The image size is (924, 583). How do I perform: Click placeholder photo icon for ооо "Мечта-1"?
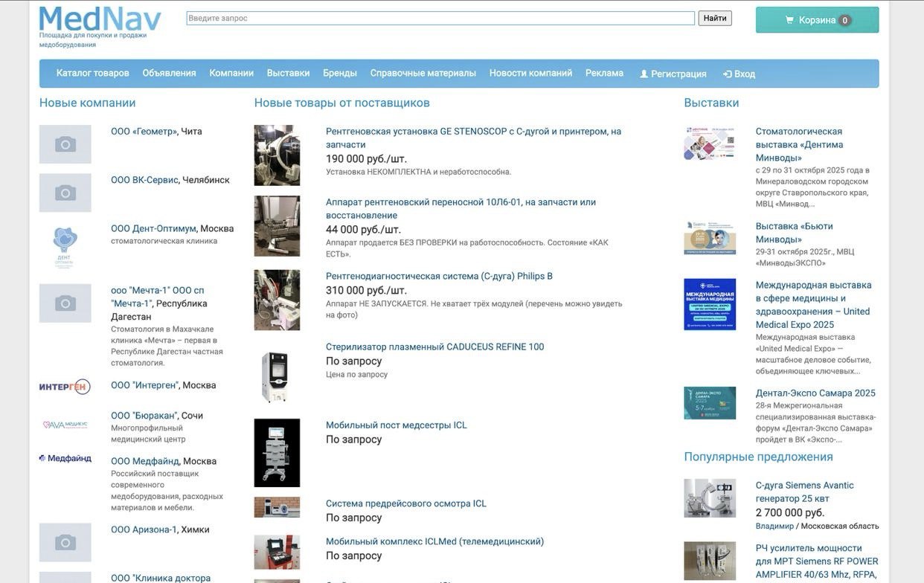(x=65, y=303)
